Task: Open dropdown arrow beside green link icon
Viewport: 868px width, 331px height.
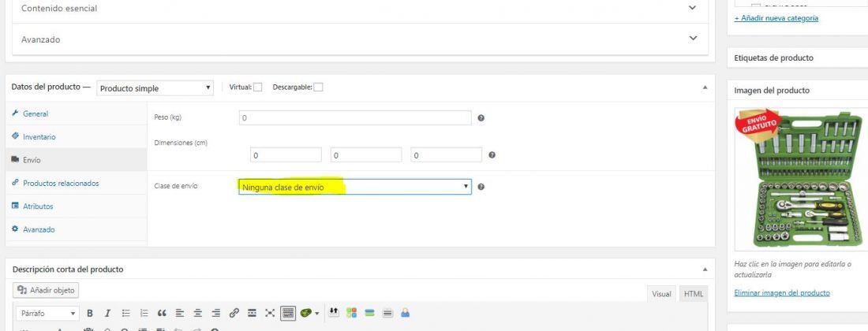Action: 316,314
